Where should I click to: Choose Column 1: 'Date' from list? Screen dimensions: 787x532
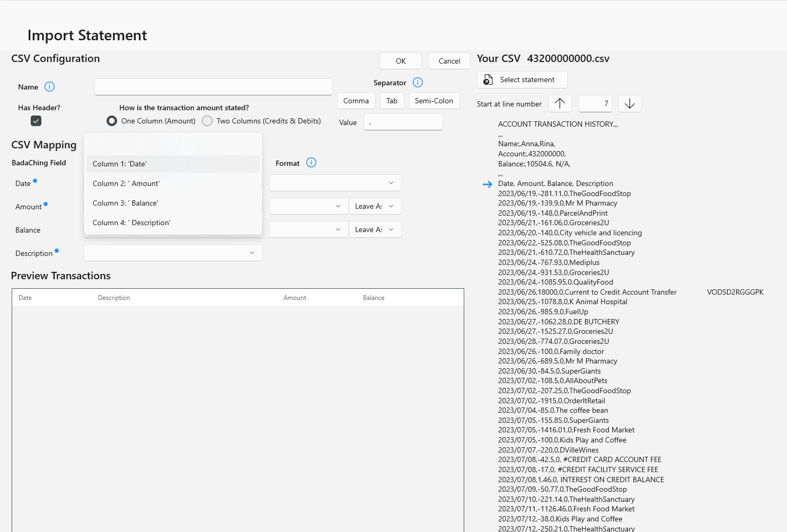click(173, 164)
